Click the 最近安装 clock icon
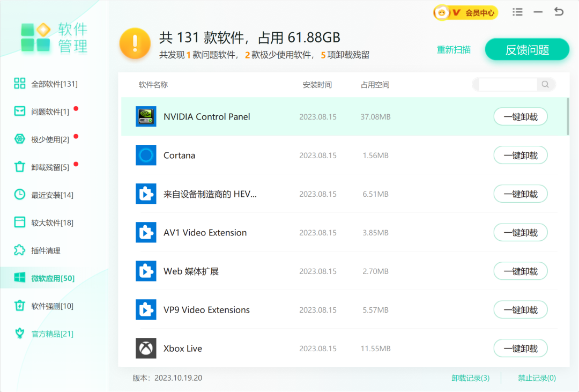Viewport: 579px width, 392px height. point(20,194)
